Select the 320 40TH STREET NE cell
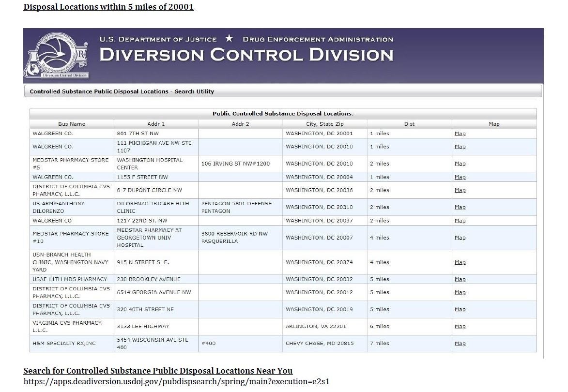 point(156,309)
